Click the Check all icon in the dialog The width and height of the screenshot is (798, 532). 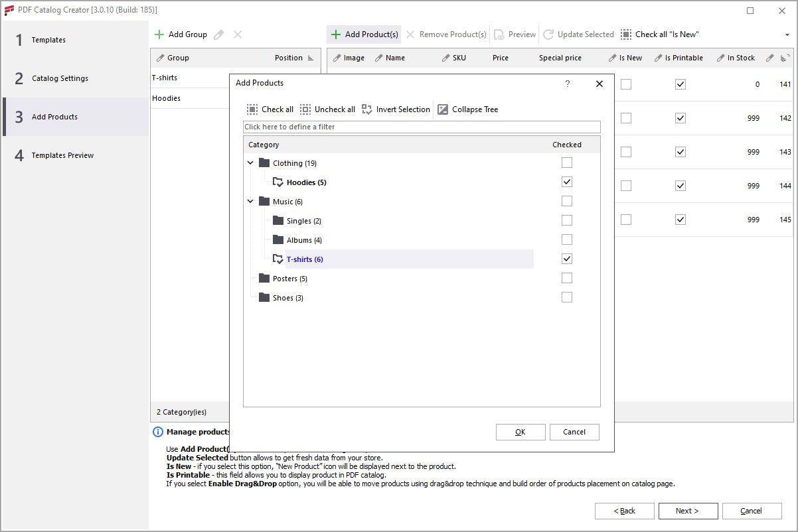253,109
